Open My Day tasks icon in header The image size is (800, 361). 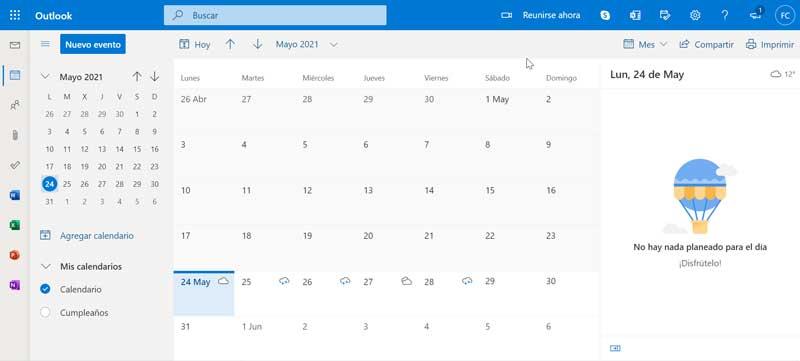click(665, 15)
